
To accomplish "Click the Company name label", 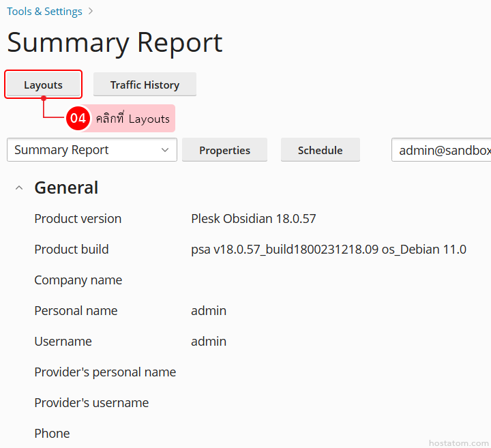I will pos(78,280).
